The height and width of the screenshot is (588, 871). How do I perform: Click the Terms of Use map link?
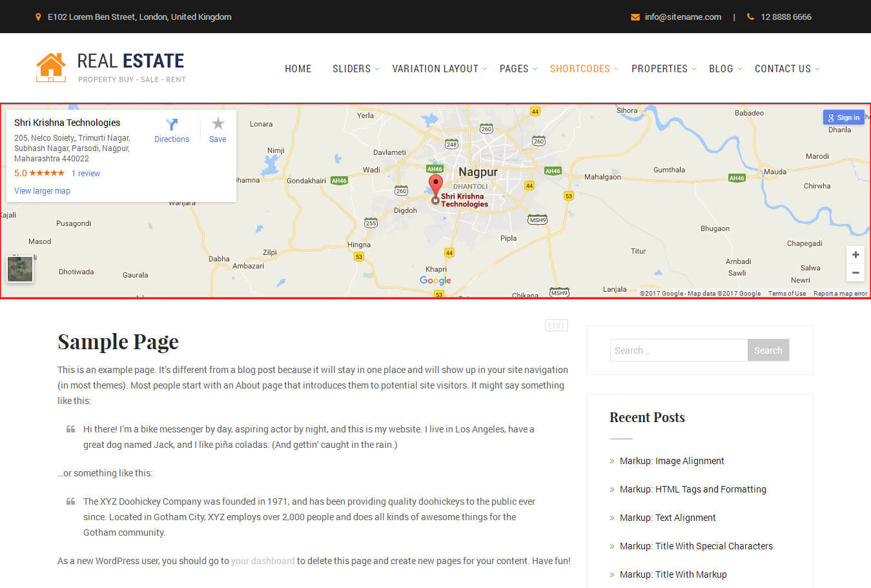787,294
